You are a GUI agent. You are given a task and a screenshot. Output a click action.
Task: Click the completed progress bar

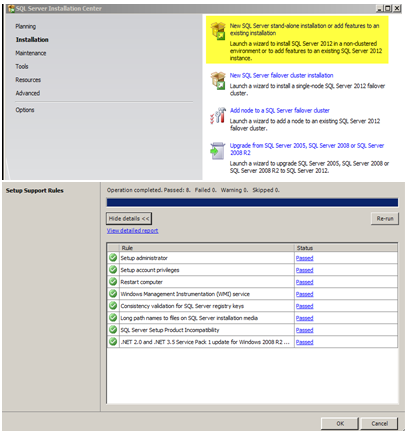click(252, 202)
